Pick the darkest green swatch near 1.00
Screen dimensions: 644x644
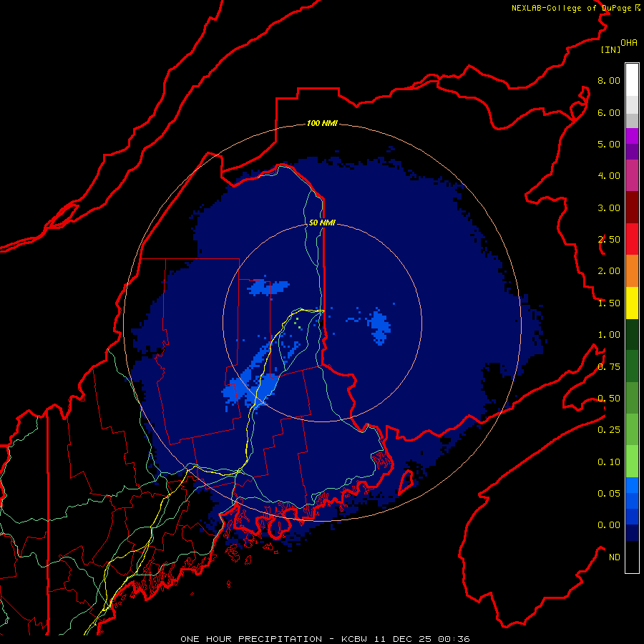pyautogui.click(x=632, y=334)
